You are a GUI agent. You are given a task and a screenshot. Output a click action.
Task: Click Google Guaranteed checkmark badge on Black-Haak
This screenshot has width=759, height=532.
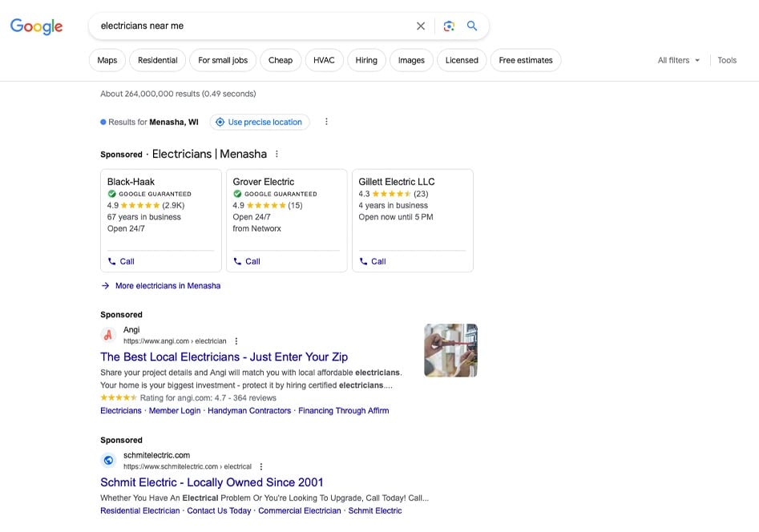pos(112,194)
